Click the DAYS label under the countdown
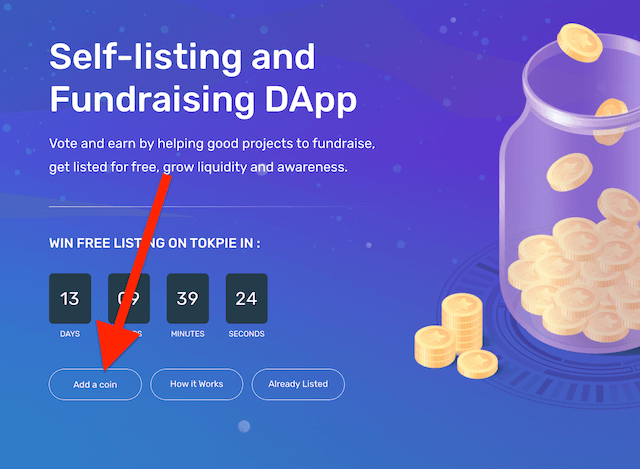 [x=70, y=334]
